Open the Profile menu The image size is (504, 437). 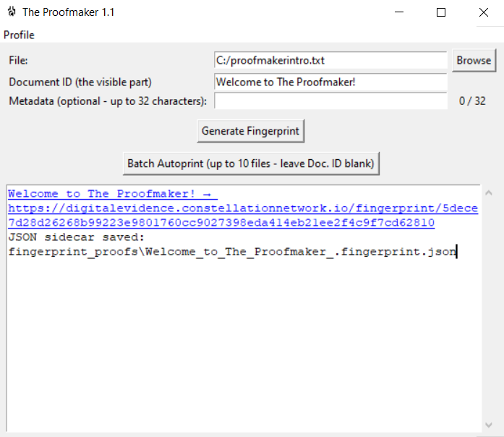pos(19,35)
